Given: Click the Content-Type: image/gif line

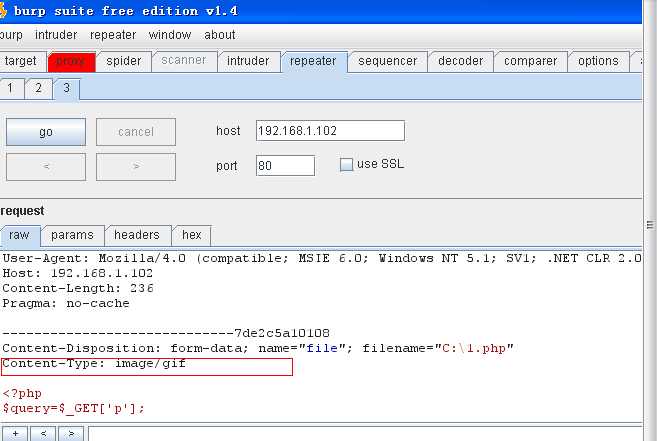Looking at the screenshot, I should [x=94, y=363].
